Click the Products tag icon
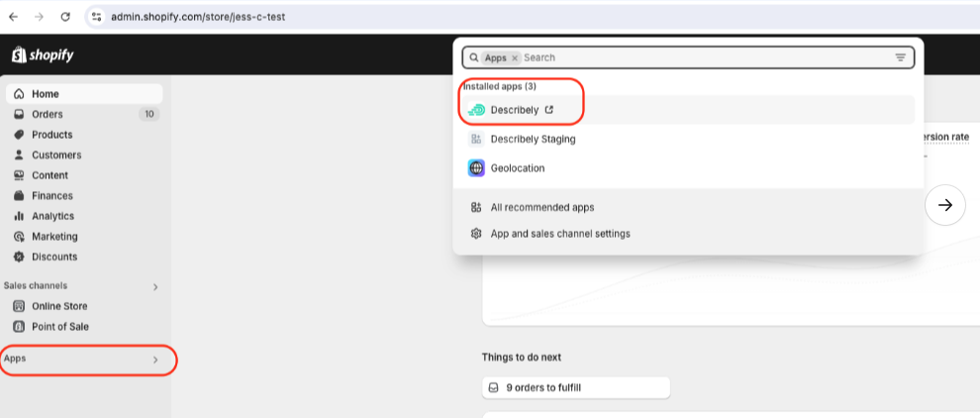 pyautogui.click(x=19, y=135)
